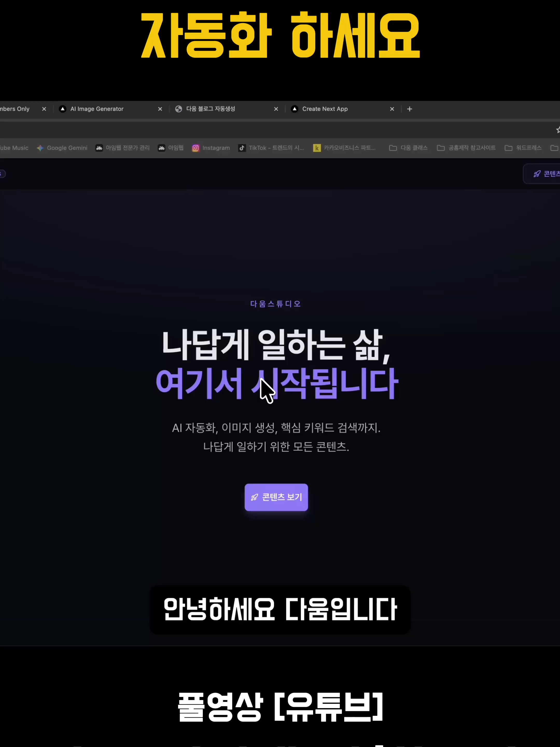Screen dimensions: 560x747
Task: Click the folder icon beside 다움 클래스
Action: coord(393,148)
